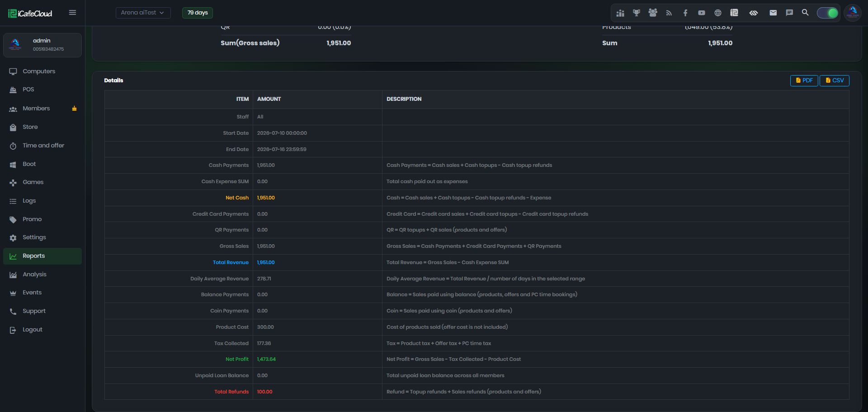Go to the Events page
The height and width of the screenshot is (412, 868).
[42, 293]
